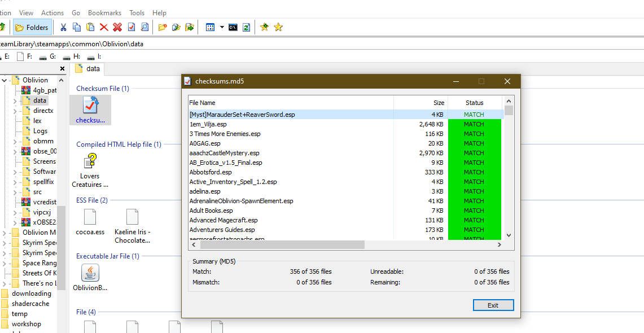644x333 pixels.
Task: Select the H: drive button
Action: [x=71, y=56]
